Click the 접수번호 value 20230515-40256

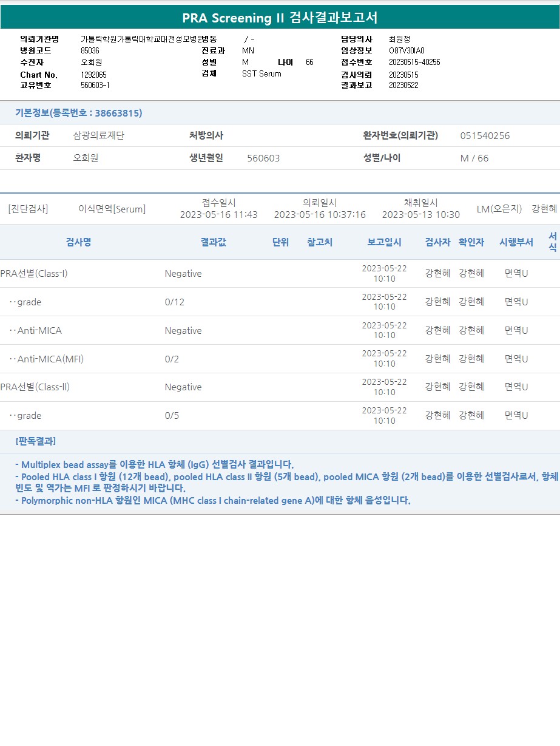point(414,63)
